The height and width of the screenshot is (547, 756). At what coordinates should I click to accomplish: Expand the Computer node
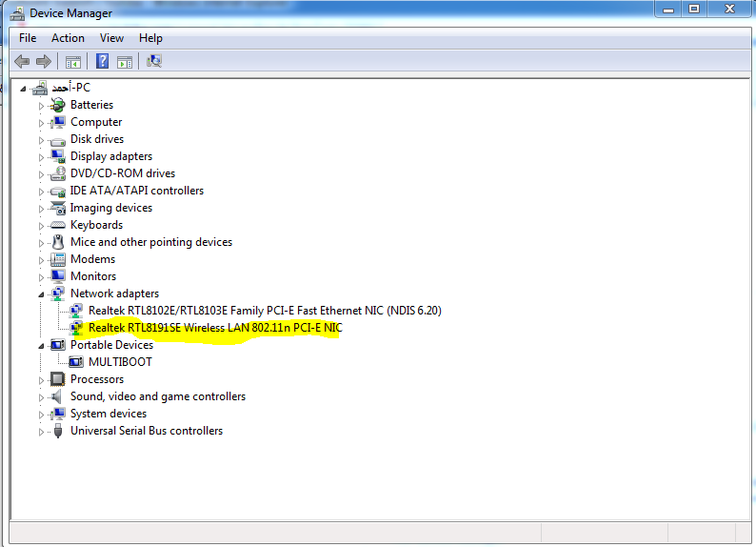tap(41, 123)
